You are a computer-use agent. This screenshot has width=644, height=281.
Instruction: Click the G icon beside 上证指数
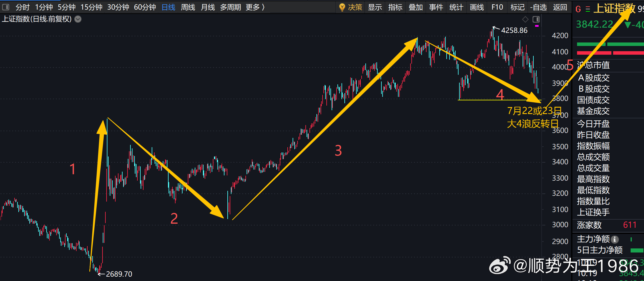tap(578, 9)
